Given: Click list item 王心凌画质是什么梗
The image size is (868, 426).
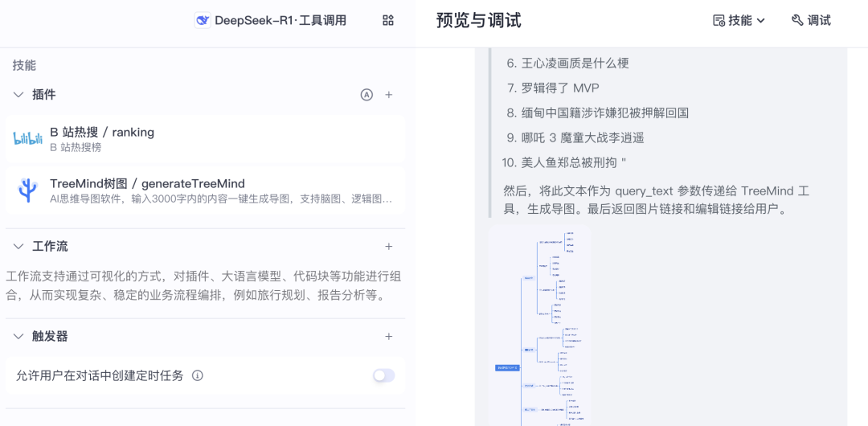Looking at the screenshot, I should pyautogui.click(x=575, y=63).
